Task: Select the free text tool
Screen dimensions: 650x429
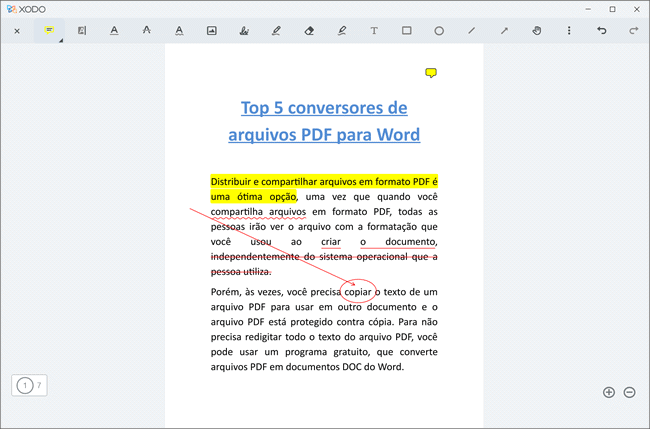Action: (x=374, y=31)
